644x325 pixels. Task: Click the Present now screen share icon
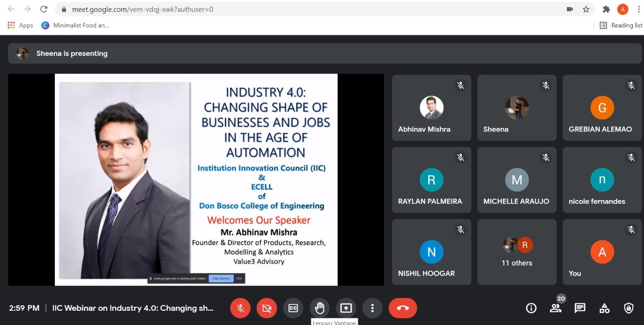(x=346, y=308)
